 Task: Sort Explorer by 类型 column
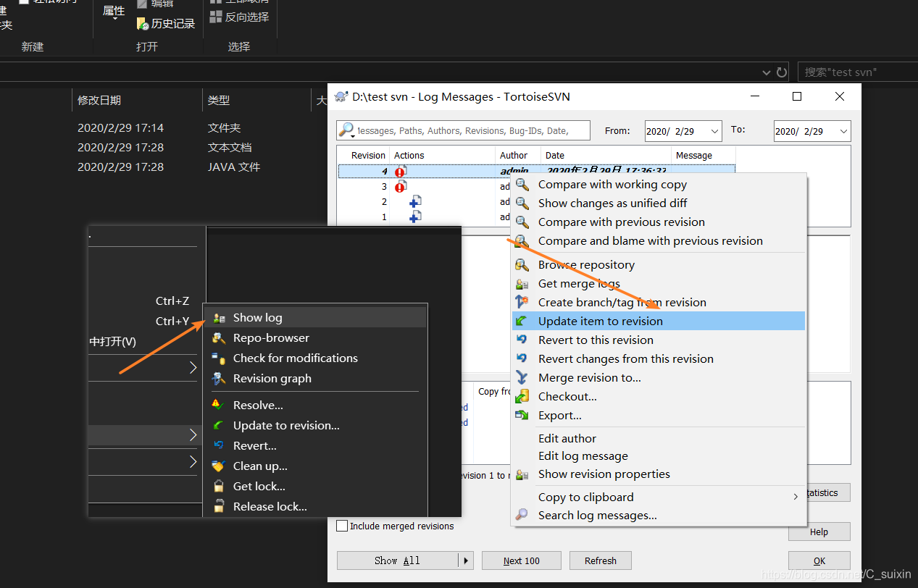256,101
